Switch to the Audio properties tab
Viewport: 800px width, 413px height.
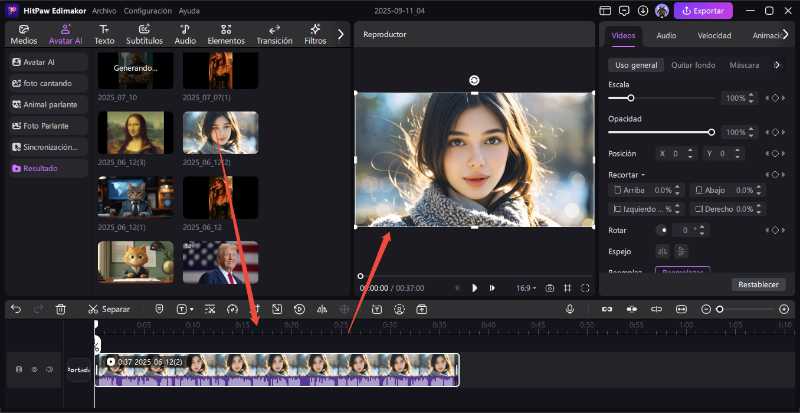[x=666, y=35]
